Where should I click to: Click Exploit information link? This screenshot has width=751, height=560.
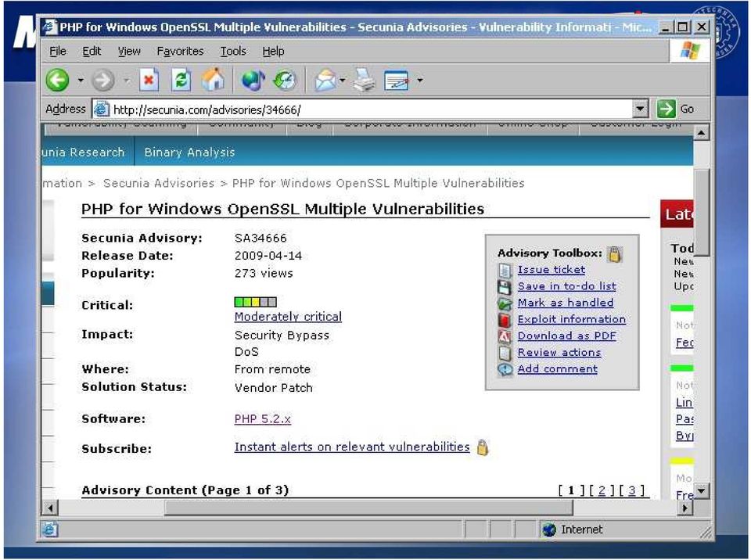[x=572, y=319]
